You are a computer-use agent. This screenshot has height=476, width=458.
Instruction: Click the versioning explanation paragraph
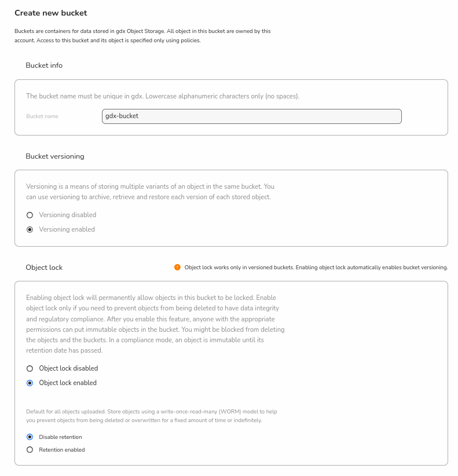150,192
